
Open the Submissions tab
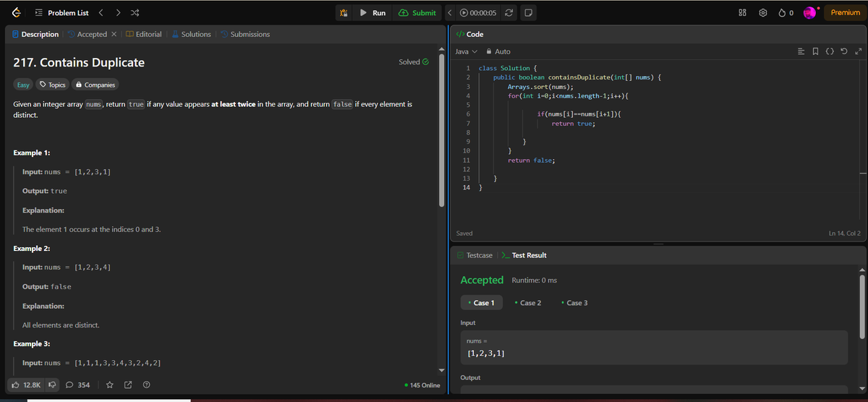(245, 34)
